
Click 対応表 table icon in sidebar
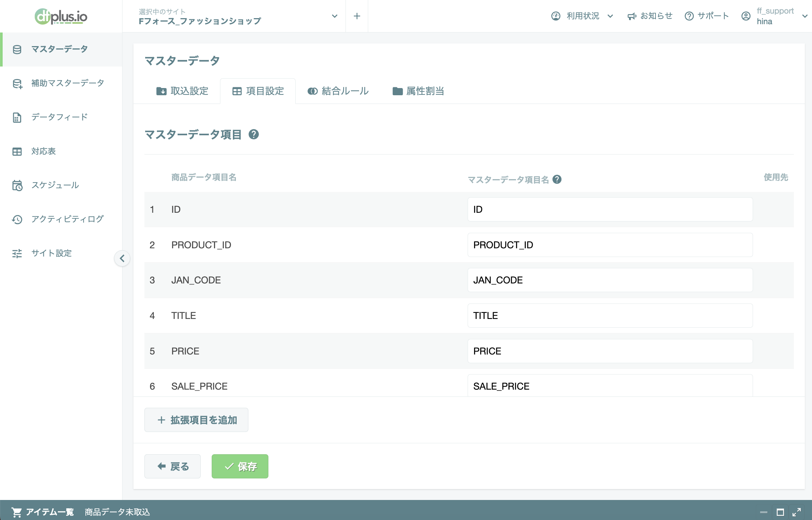[17, 152]
